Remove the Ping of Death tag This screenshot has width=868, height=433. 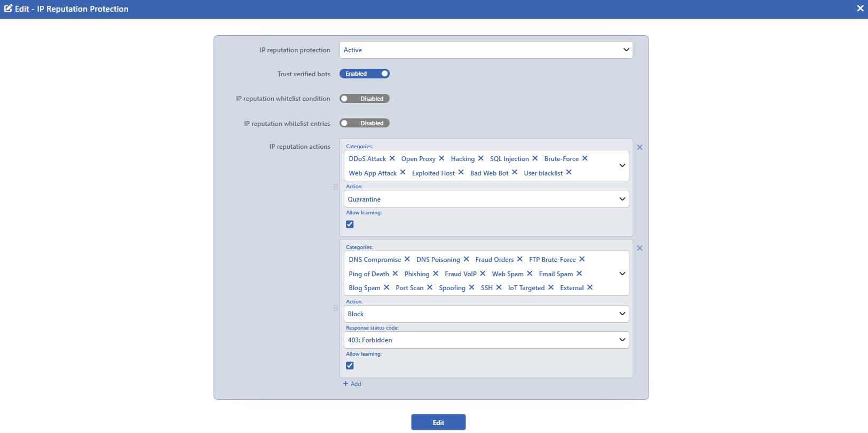pos(395,274)
